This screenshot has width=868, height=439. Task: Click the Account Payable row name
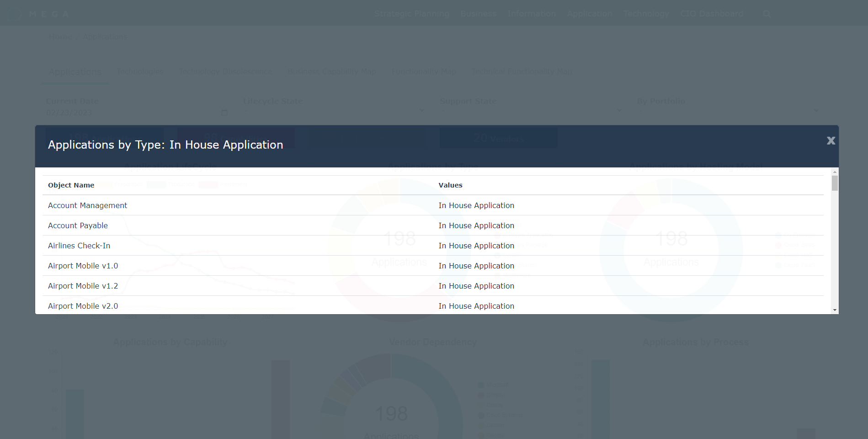tap(78, 225)
